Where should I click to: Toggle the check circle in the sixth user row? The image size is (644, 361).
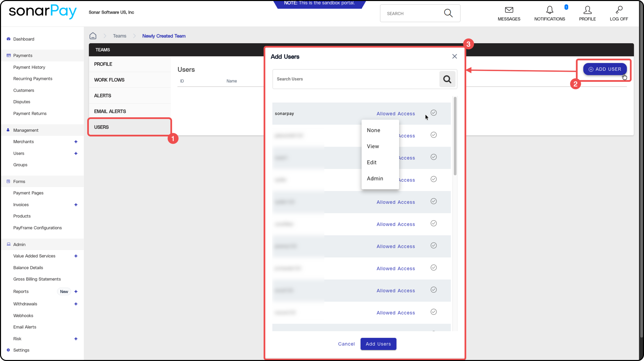point(434,224)
